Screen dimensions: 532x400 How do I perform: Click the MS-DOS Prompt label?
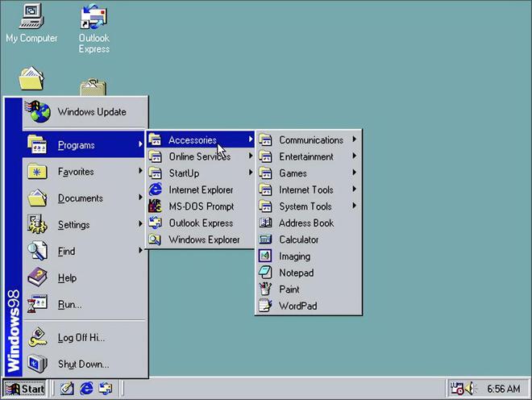coord(202,206)
